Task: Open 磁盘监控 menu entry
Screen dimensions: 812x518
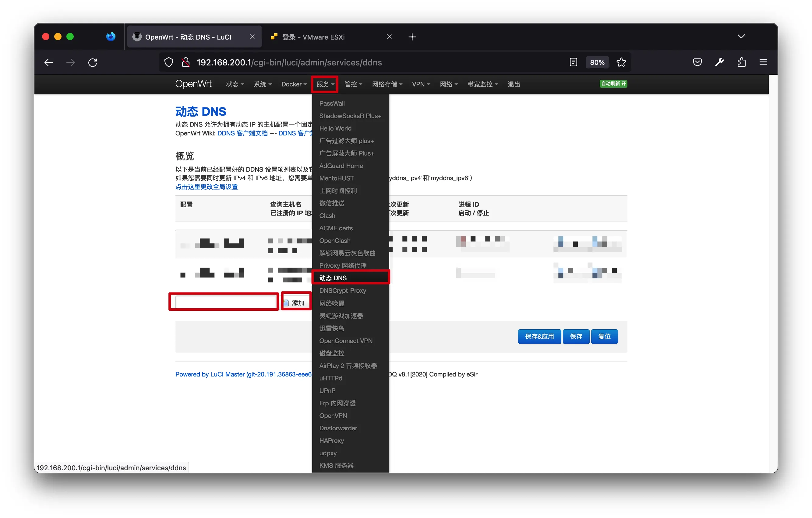Action: click(350, 353)
